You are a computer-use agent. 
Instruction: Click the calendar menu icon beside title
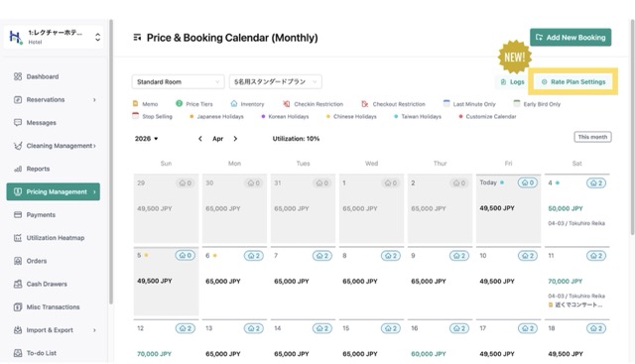coord(137,38)
